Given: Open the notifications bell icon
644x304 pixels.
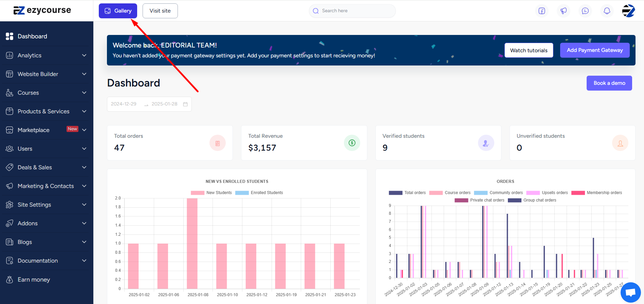Looking at the screenshot, I should click(607, 11).
